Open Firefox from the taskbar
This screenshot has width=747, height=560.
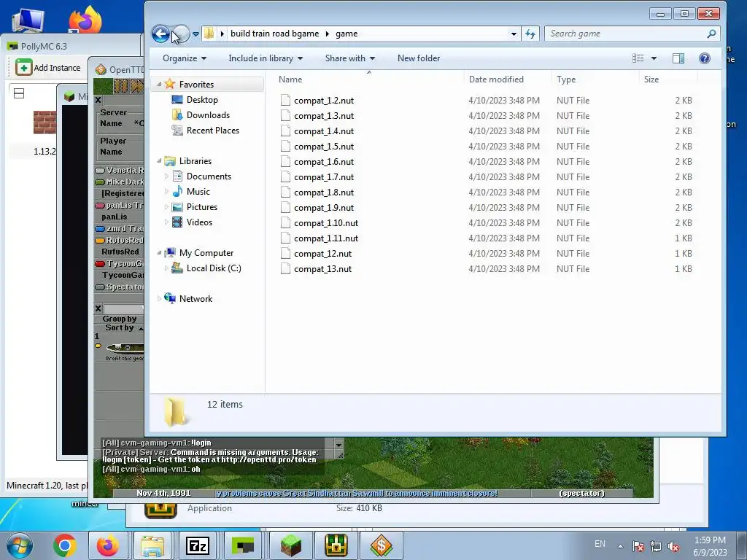click(108, 545)
